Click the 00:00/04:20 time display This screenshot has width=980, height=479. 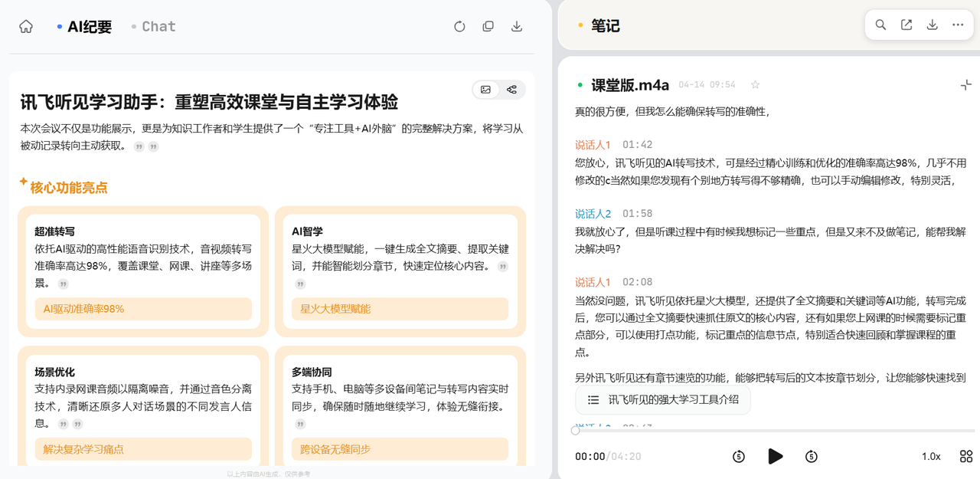tap(608, 457)
